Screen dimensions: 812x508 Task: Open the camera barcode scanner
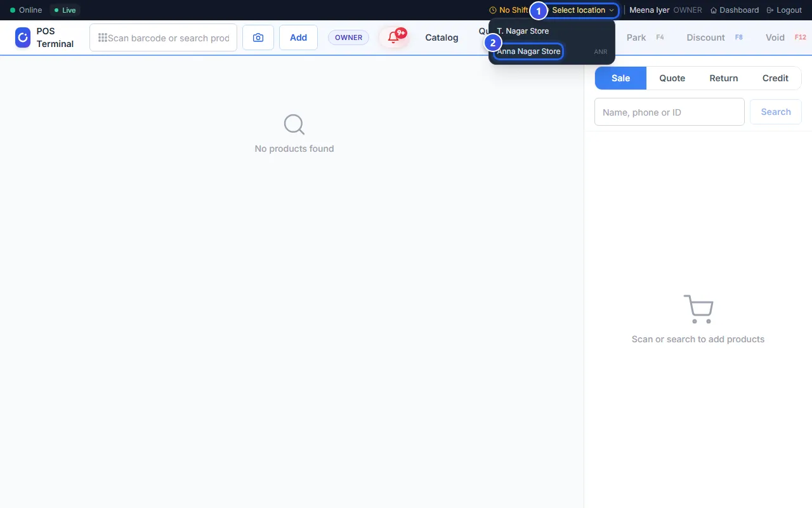tap(258, 37)
